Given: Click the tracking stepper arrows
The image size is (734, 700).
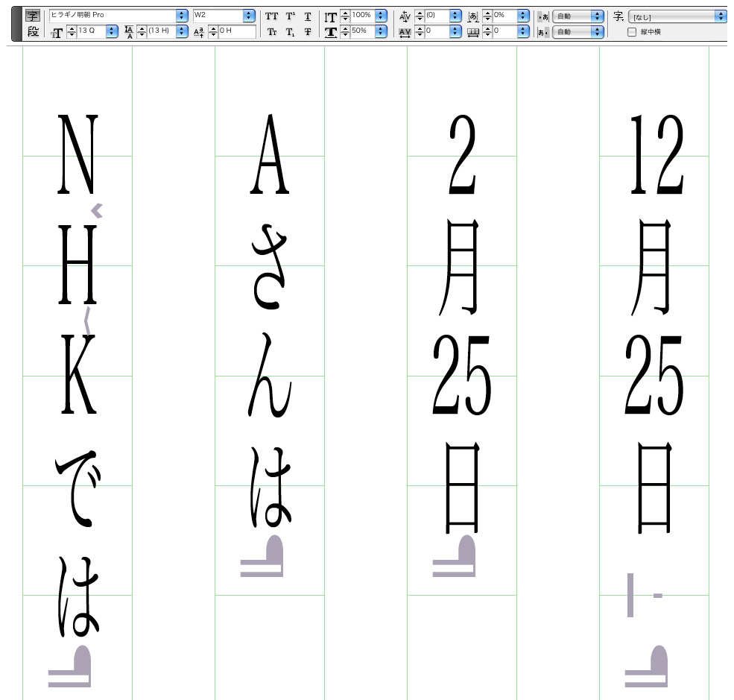Looking at the screenshot, I should pos(420,32).
